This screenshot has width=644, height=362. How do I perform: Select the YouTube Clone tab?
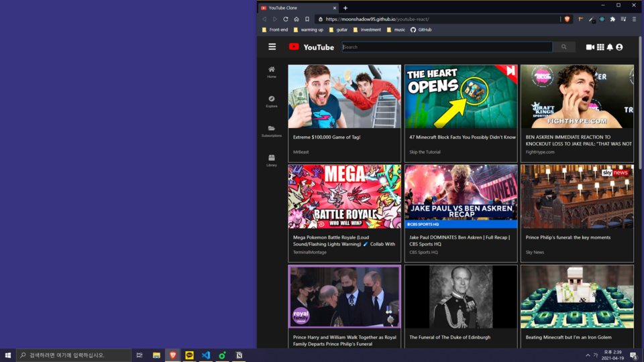(x=299, y=8)
